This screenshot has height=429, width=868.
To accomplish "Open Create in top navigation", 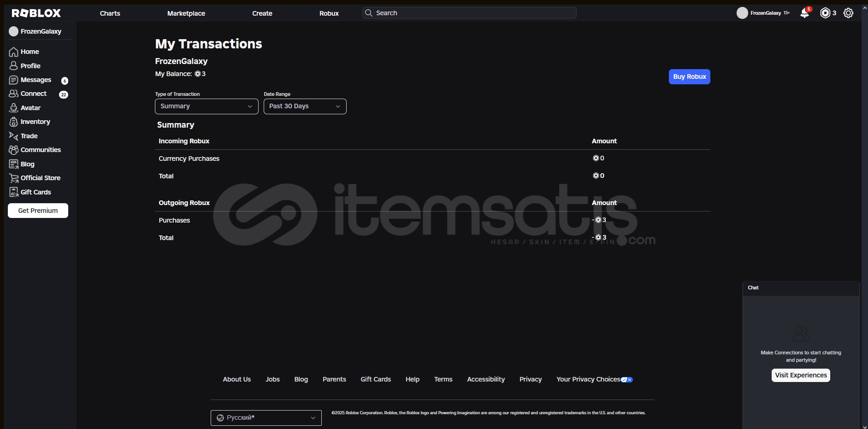I will [x=262, y=13].
